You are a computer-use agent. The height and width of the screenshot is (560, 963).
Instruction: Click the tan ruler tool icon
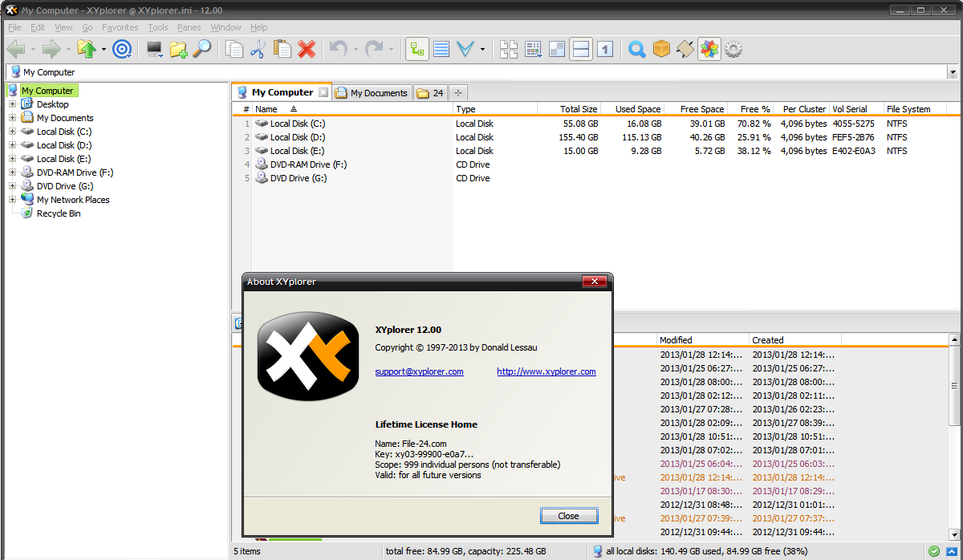(x=685, y=50)
